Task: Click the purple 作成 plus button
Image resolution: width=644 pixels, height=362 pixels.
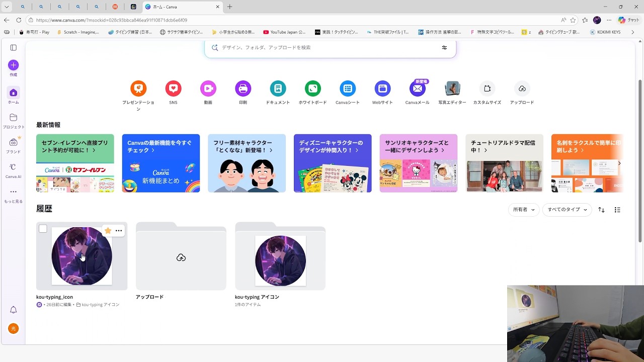Action: (x=14, y=65)
